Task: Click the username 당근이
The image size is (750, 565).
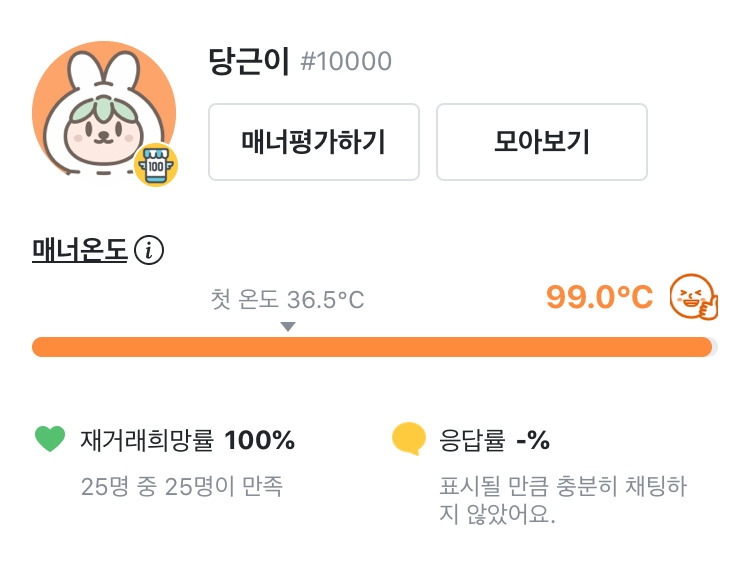Action: coord(249,62)
